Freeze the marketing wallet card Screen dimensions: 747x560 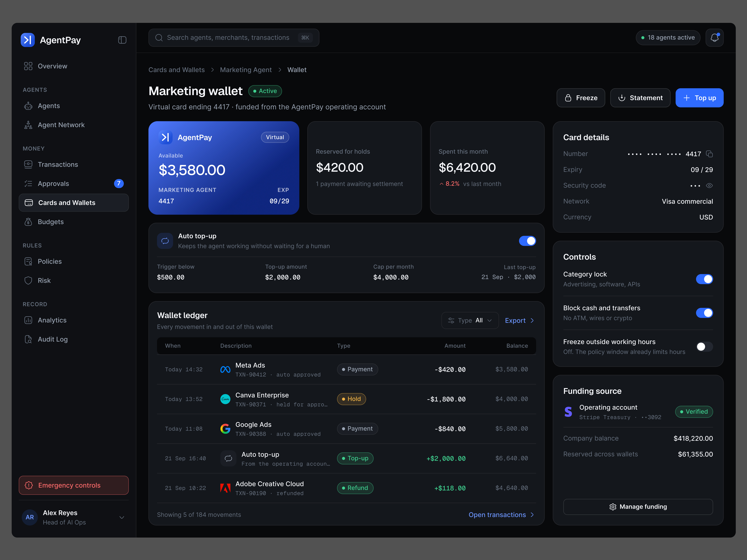click(581, 98)
